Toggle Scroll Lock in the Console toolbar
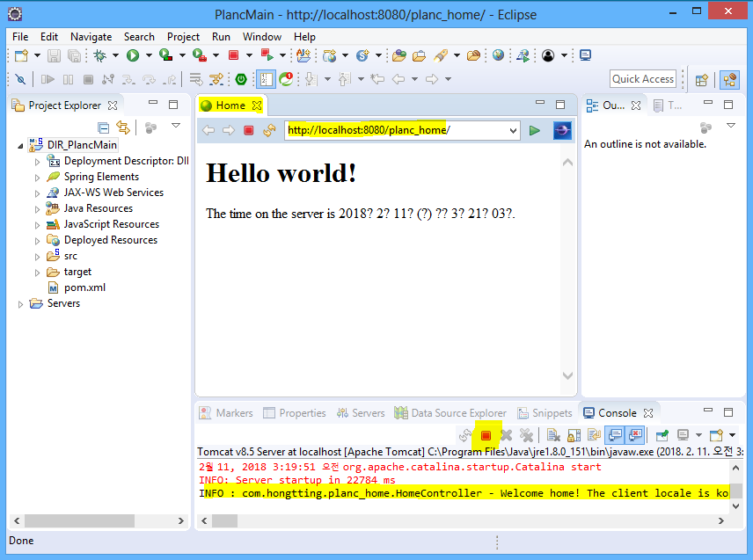 coord(574,435)
